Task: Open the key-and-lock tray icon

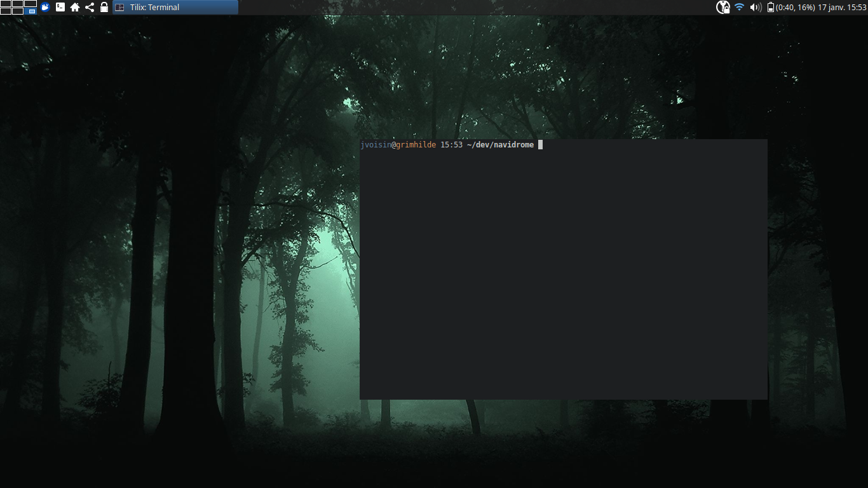Action: (x=723, y=7)
